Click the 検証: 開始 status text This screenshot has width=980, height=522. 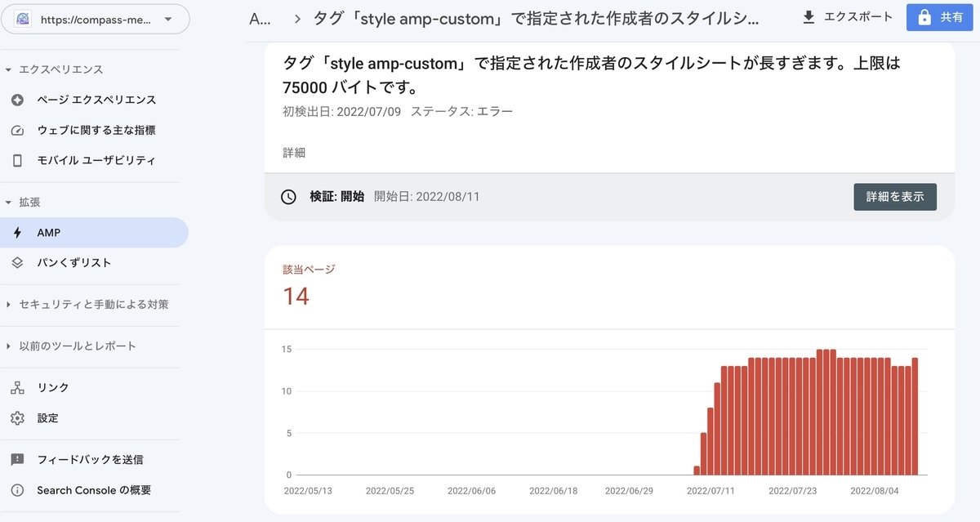(x=336, y=197)
